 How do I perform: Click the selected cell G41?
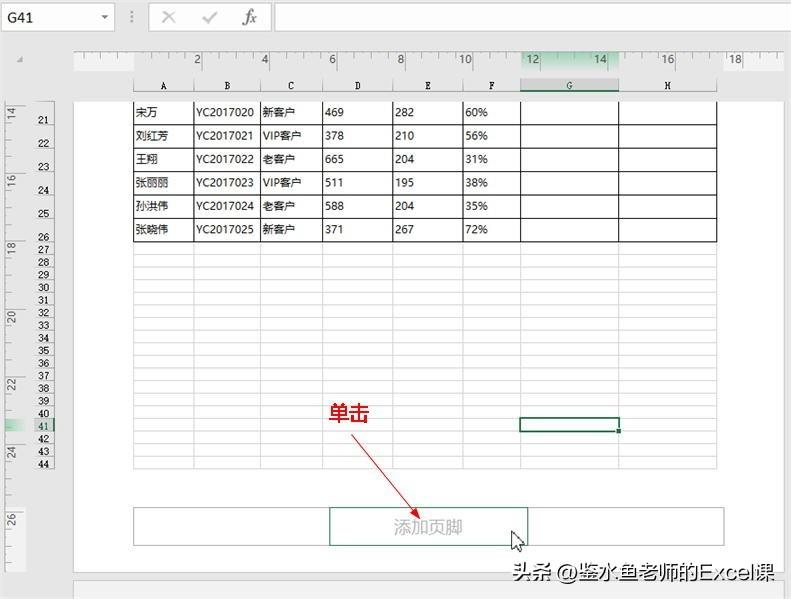[x=569, y=424]
